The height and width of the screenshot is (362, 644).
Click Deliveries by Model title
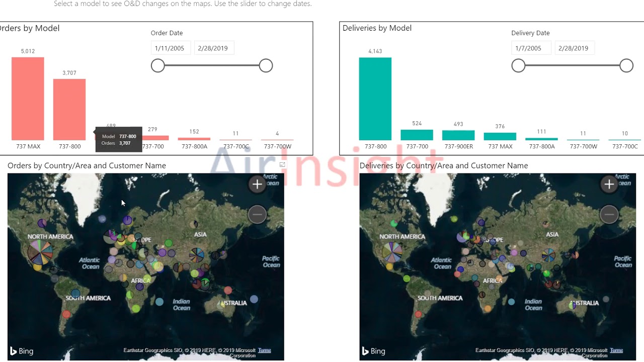point(377,28)
